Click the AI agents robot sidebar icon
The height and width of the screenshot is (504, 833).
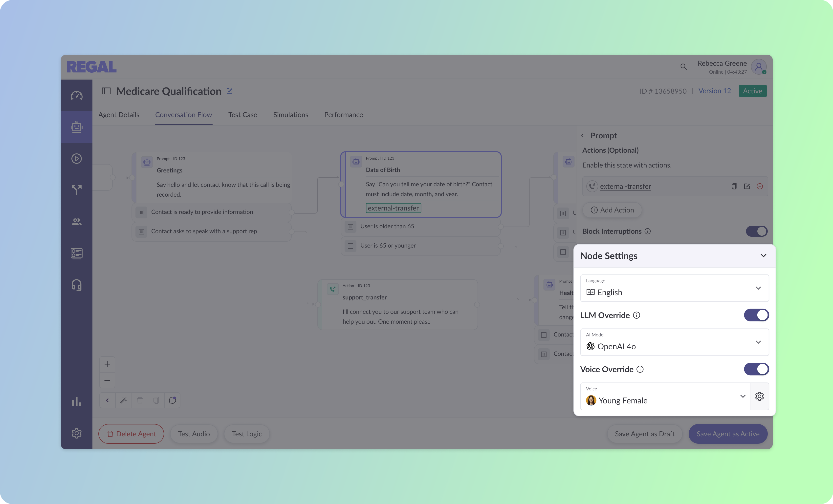pyautogui.click(x=76, y=127)
